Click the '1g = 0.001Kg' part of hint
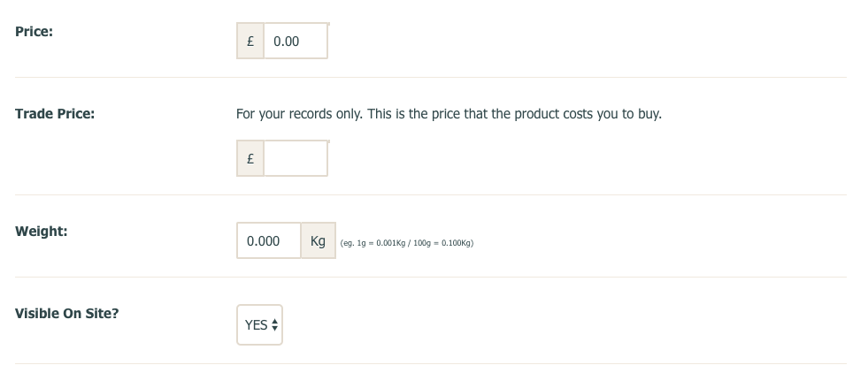The height and width of the screenshot is (388, 868). point(381,243)
